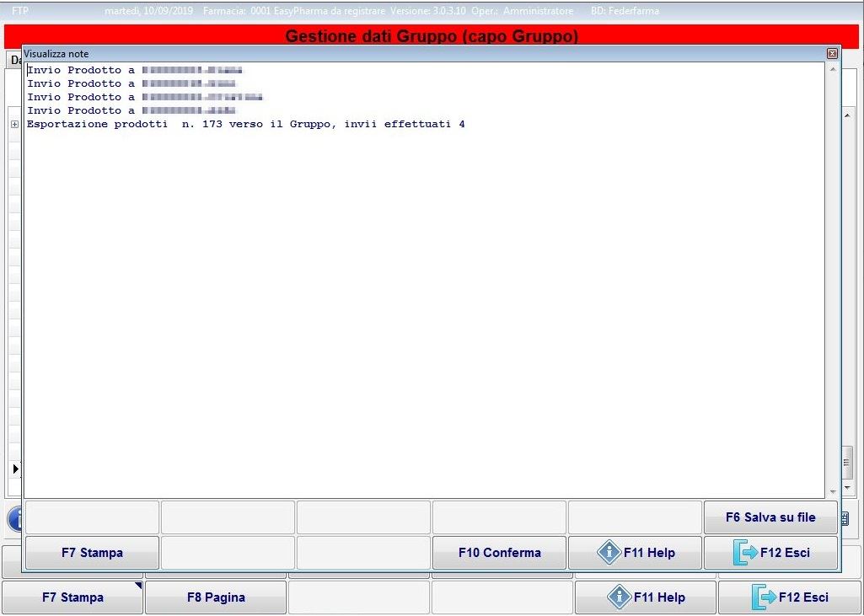864x616 pixels.
Task: Click F7 Stampa in the bottom main toolbar
Action: pyautogui.click(x=72, y=597)
